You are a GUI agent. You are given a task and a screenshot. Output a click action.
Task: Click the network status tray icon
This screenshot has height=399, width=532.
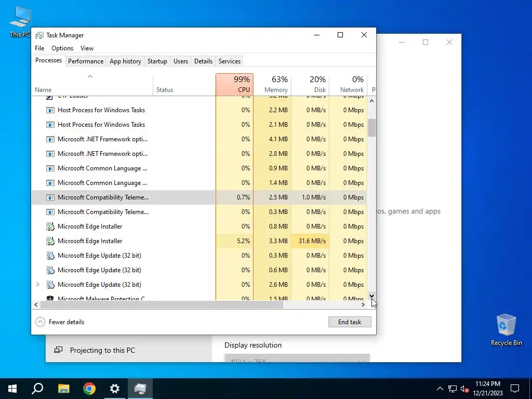click(453, 389)
